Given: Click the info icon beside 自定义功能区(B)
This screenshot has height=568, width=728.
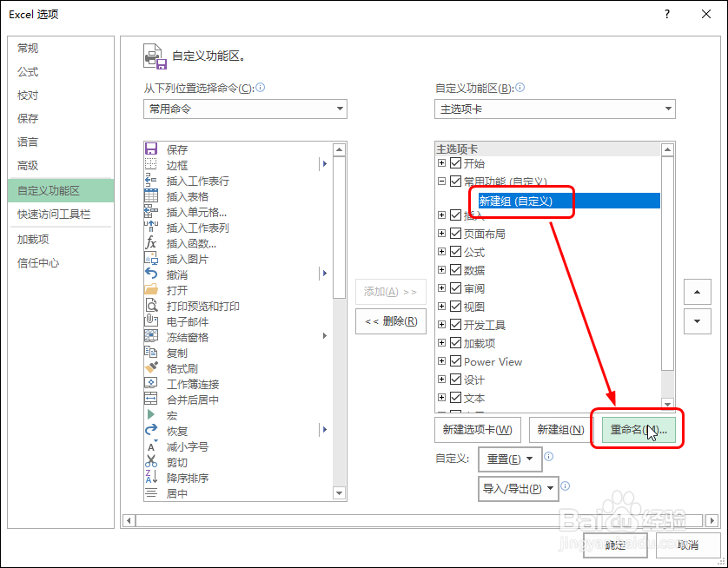Looking at the screenshot, I should [520, 87].
